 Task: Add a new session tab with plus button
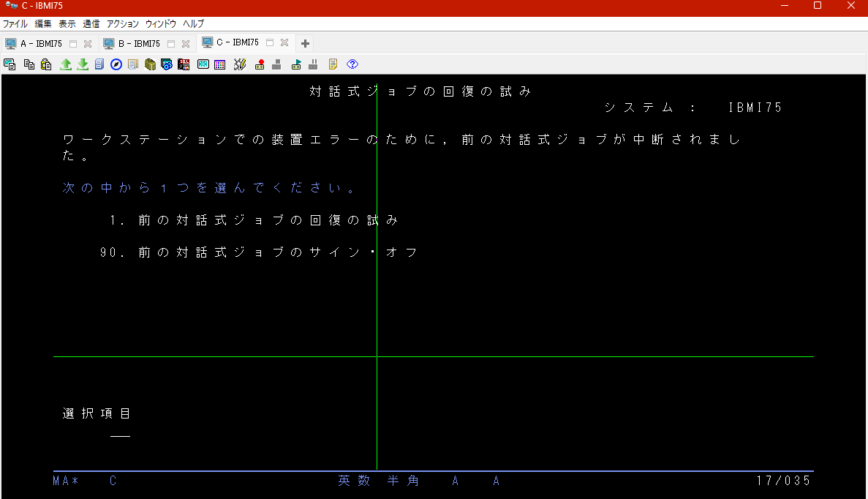pyautogui.click(x=305, y=43)
